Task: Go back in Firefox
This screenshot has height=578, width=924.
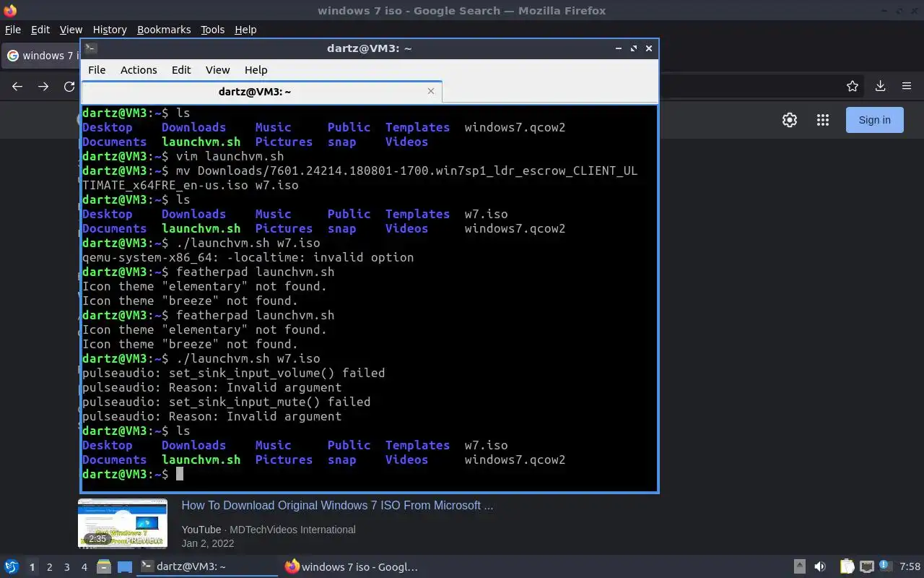Action: (x=17, y=87)
